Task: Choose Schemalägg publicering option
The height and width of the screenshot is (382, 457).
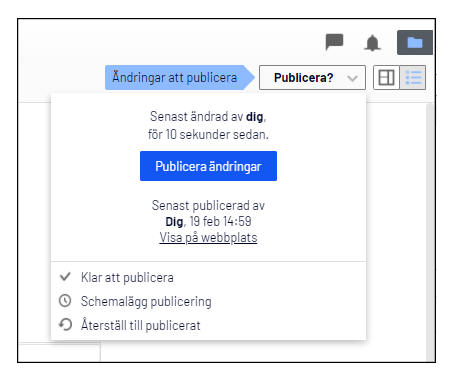Action: (x=208, y=301)
